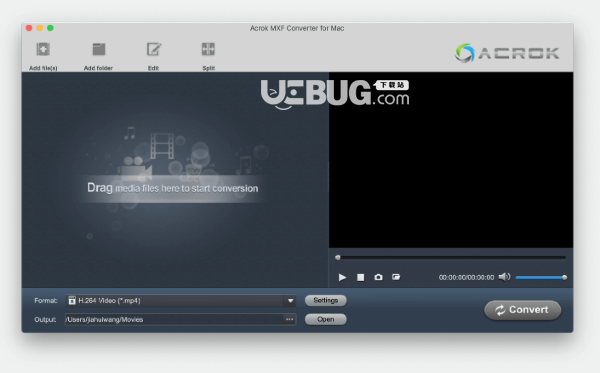The height and width of the screenshot is (373, 600).
Task: Click the black video preview pane
Action: pyautogui.click(x=451, y=160)
